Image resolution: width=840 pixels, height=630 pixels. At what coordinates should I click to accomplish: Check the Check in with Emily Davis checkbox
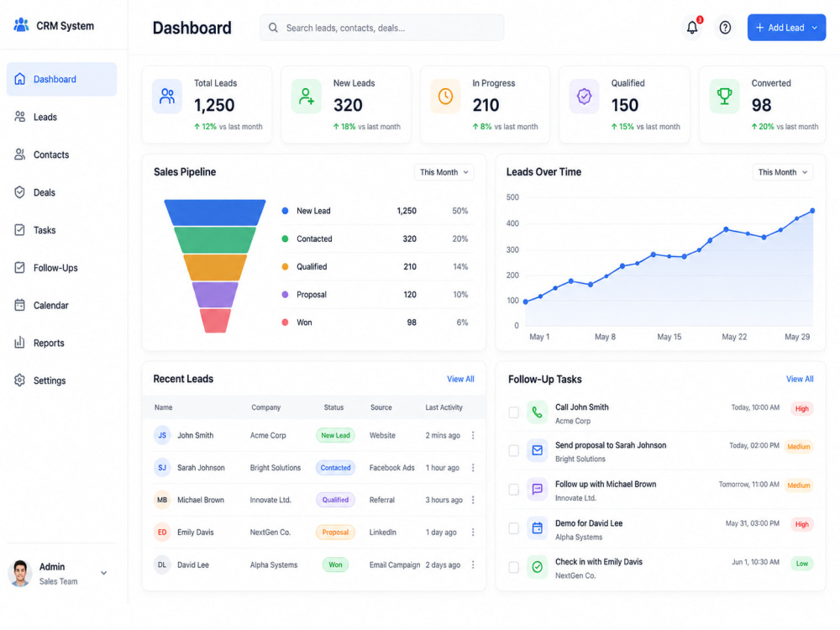tap(514, 567)
